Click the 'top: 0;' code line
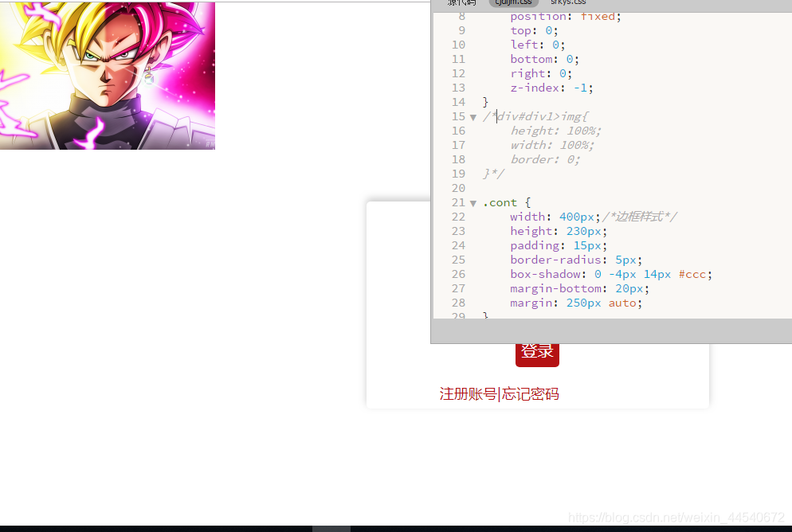 point(534,31)
